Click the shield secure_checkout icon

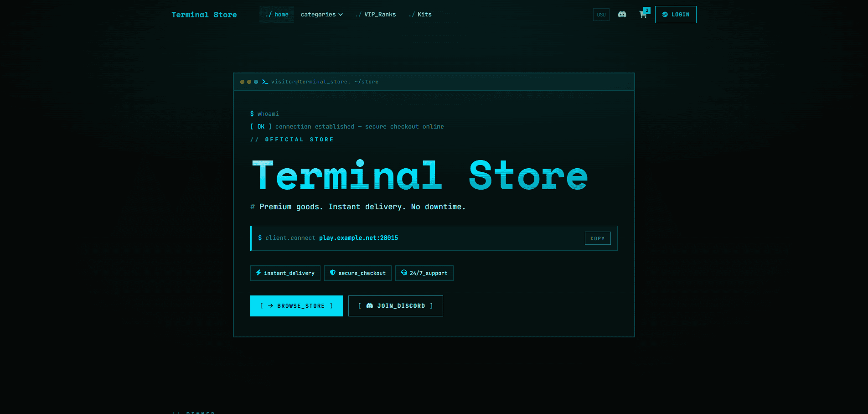pyautogui.click(x=333, y=273)
